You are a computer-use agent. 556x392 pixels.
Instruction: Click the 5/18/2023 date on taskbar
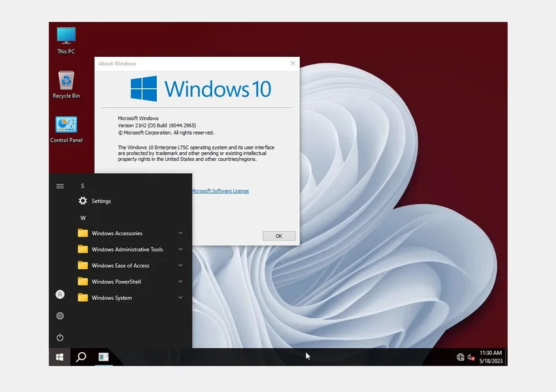[x=491, y=361]
